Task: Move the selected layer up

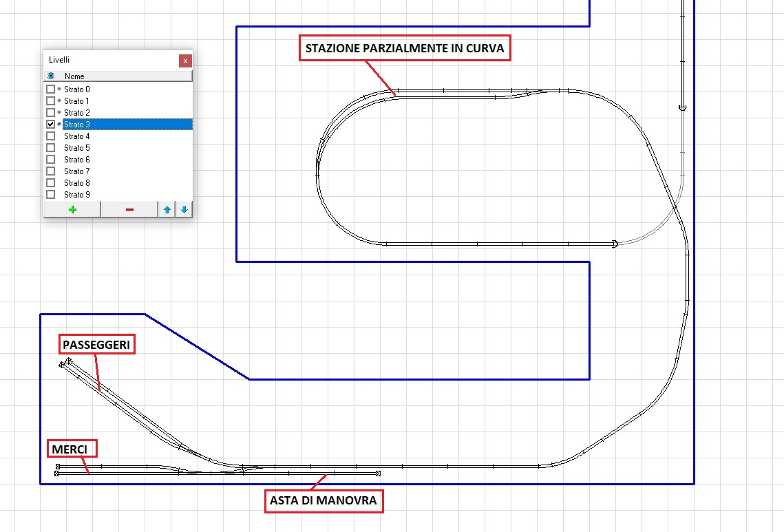Action: pos(167,210)
